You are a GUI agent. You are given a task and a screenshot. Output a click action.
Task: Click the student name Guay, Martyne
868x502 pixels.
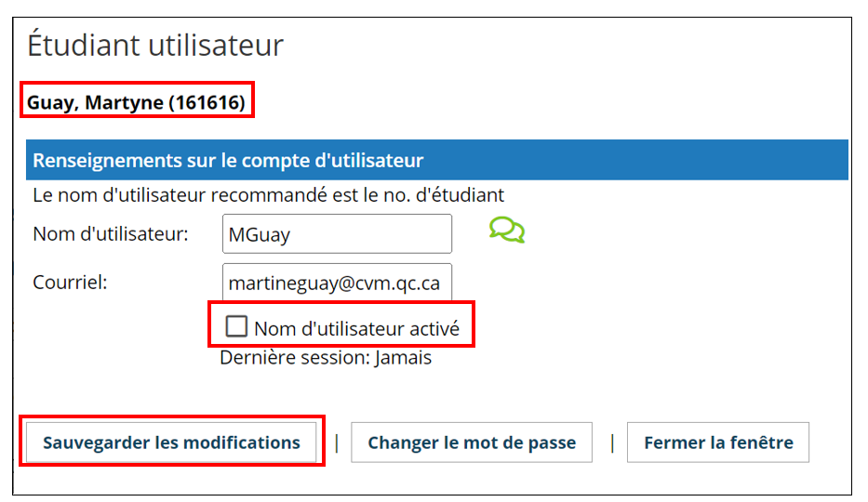click(95, 103)
